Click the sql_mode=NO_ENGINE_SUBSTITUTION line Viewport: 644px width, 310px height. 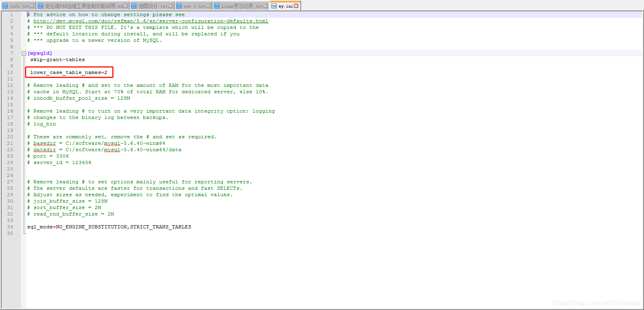point(109,227)
